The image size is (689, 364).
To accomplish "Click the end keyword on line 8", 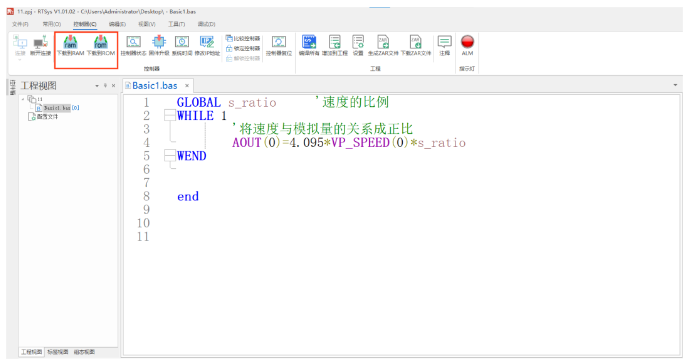I will (188, 197).
